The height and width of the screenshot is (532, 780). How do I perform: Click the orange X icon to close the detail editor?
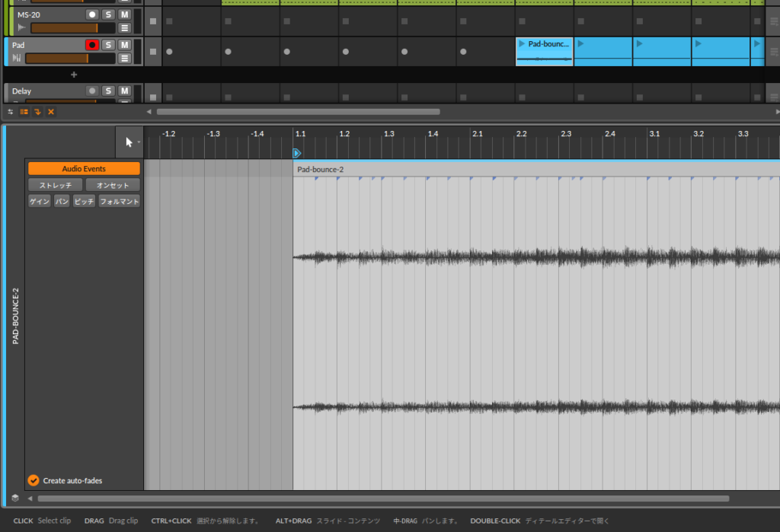(50, 112)
